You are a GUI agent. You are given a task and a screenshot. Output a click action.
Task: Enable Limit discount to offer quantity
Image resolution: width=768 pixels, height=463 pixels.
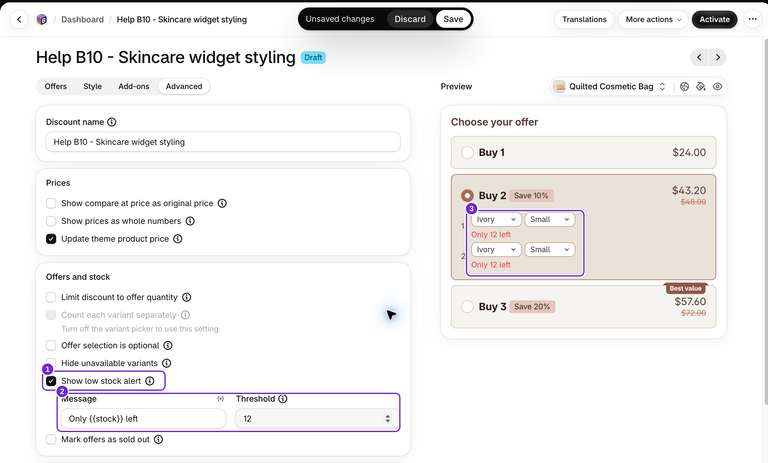(x=51, y=297)
